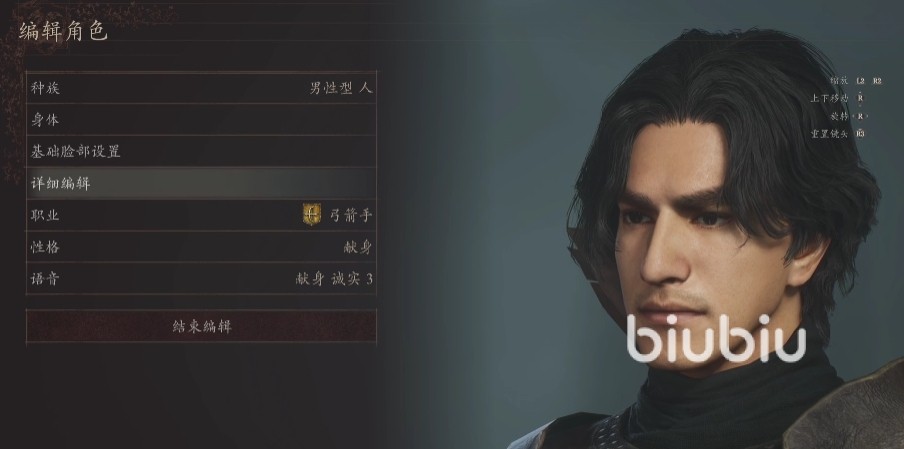Change the 性格 personality value 献身

coord(358,247)
